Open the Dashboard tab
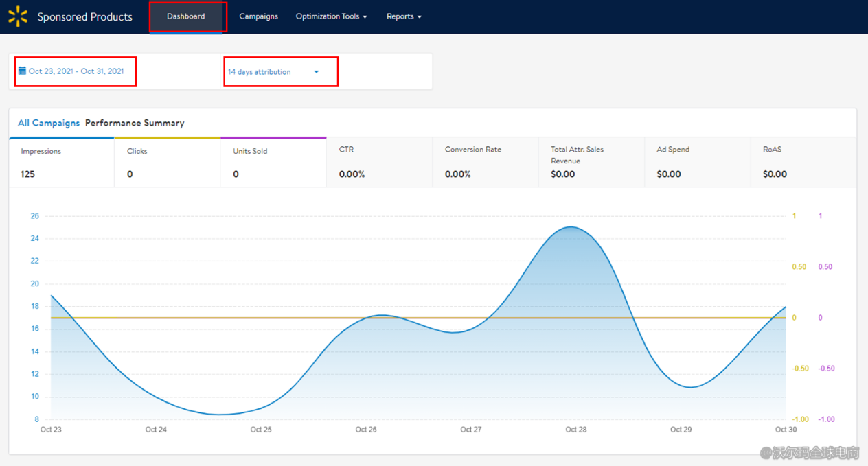Viewport: 868px width, 466px height. pos(186,16)
